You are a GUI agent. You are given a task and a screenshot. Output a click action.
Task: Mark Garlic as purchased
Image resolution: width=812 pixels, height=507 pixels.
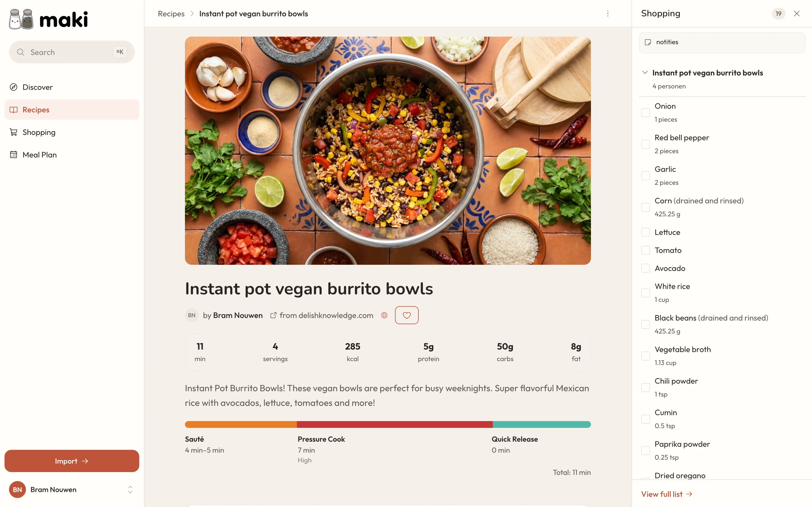645,175
